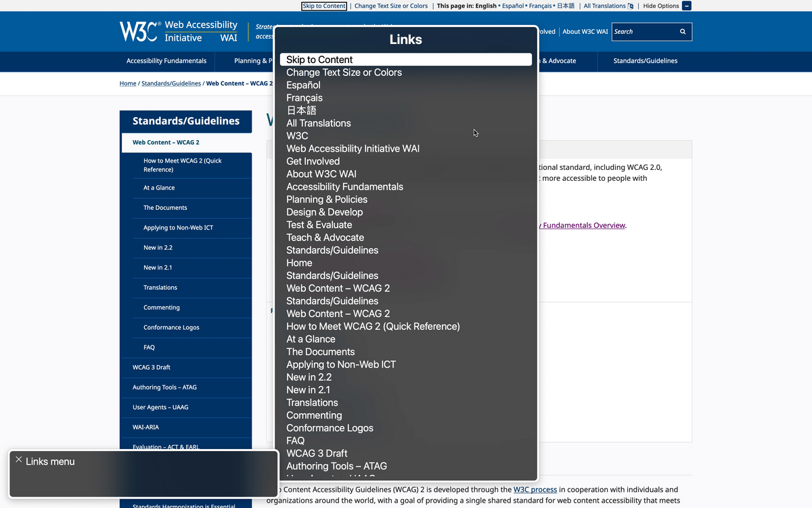Open the Accessibility Fundamentals navigation tab

[166, 61]
